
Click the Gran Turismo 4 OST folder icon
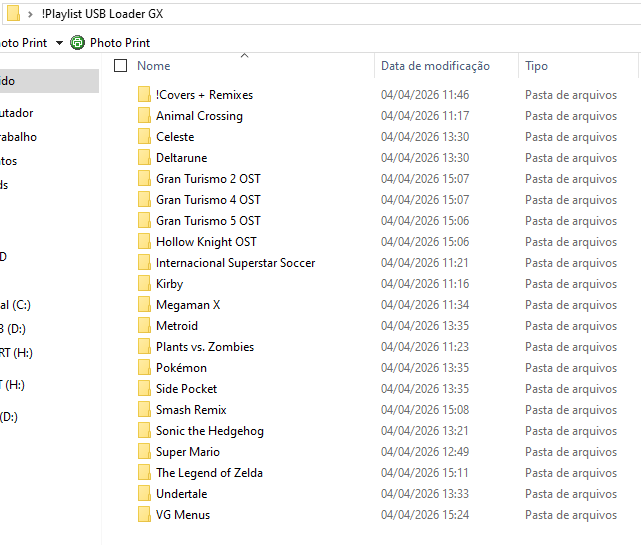click(144, 200)
